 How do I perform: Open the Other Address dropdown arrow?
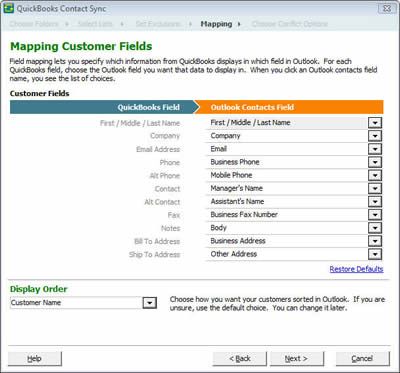[x=375, y=254]
